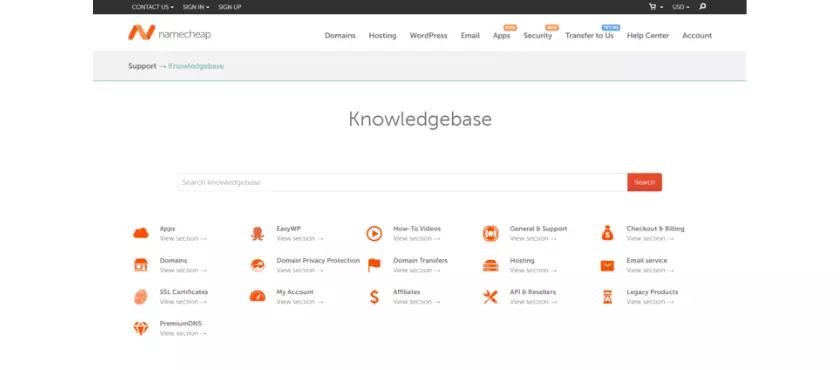Screen dimensions: 840x370
Task: Click the Email service envelope icon
Action: [608, 266]
